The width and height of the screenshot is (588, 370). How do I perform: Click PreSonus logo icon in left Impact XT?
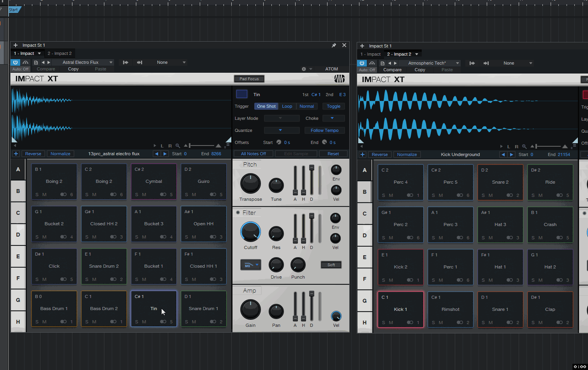coord(339,79)
